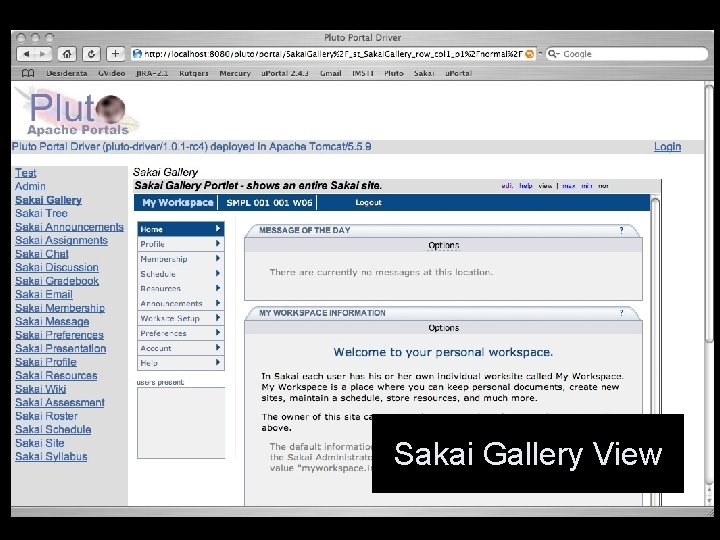Screen dimensions: 720x540
Task: Click the browser Back arrow button
Action: [26, 54]
